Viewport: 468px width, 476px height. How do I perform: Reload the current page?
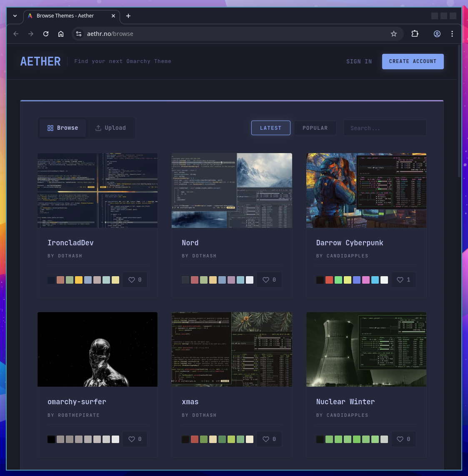[46, 34]
